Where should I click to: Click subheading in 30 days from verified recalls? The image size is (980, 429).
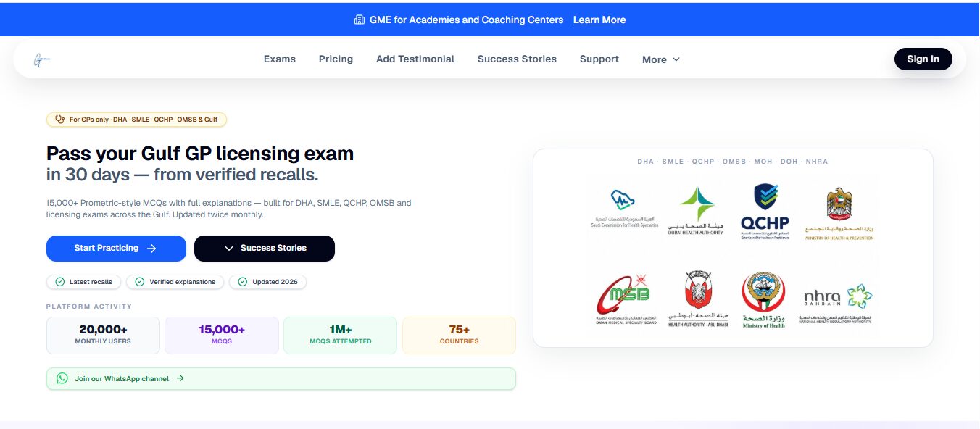pos(182,175)
